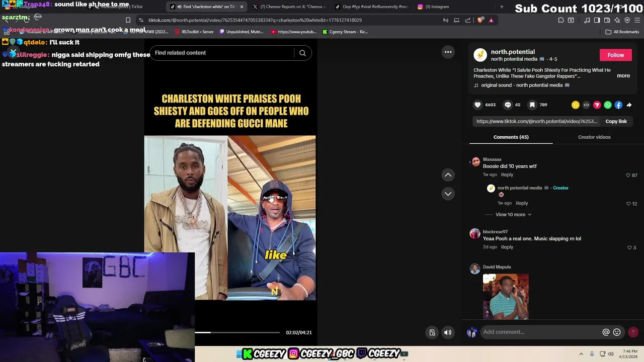The width and height of the screenshot is (644, 362).
Task: Open the north.potential profile avatar
Action: click(x=480, y=54)
